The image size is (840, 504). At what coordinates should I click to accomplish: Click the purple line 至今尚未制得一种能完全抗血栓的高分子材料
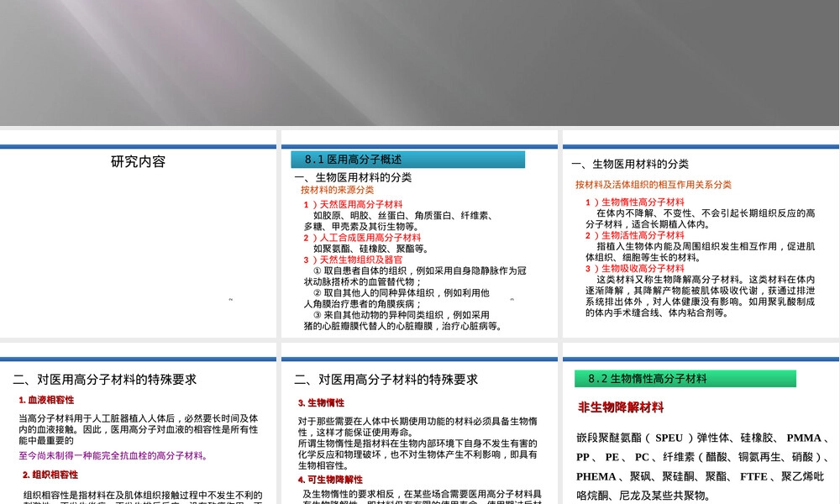click(113, 456)
